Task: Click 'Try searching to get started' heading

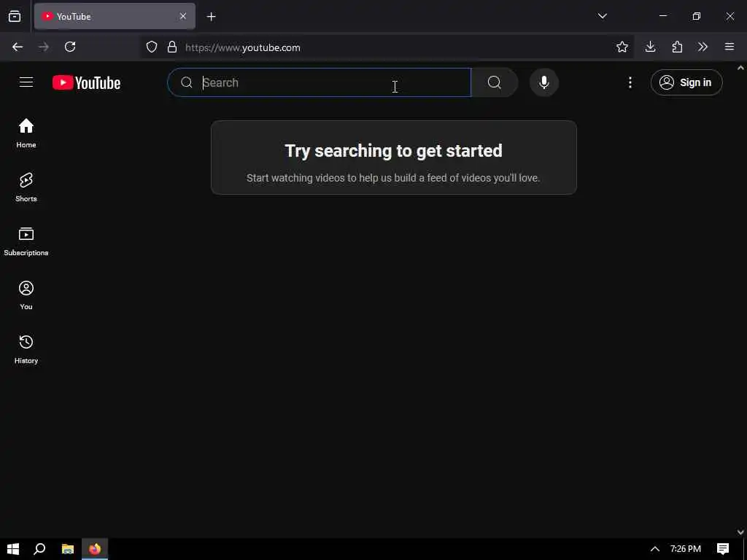Action: click(x=393, y=150)
